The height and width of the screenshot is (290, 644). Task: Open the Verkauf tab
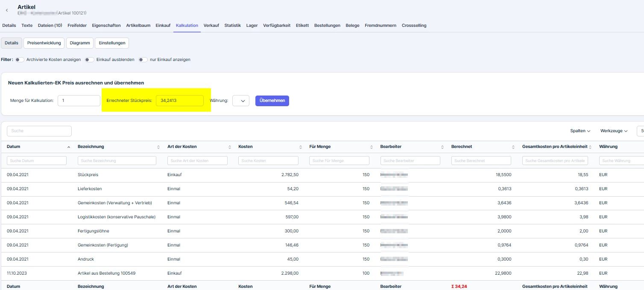(x=211, y=26)
